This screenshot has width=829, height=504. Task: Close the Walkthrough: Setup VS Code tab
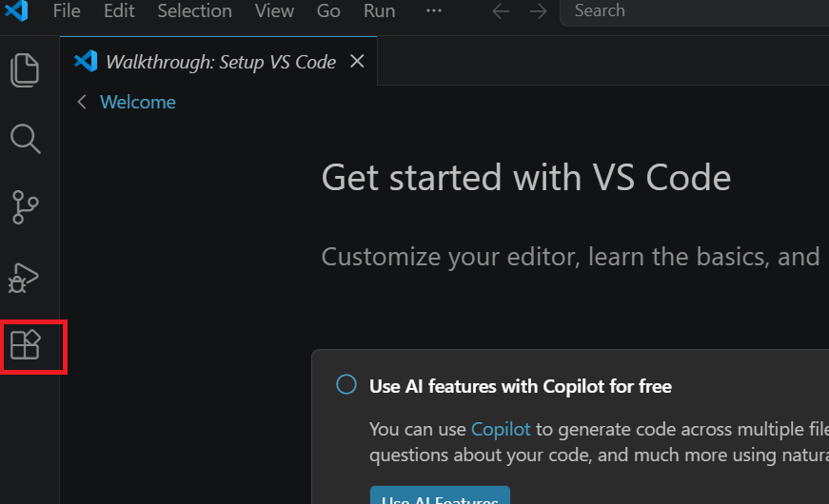click(x=357, y=62)
